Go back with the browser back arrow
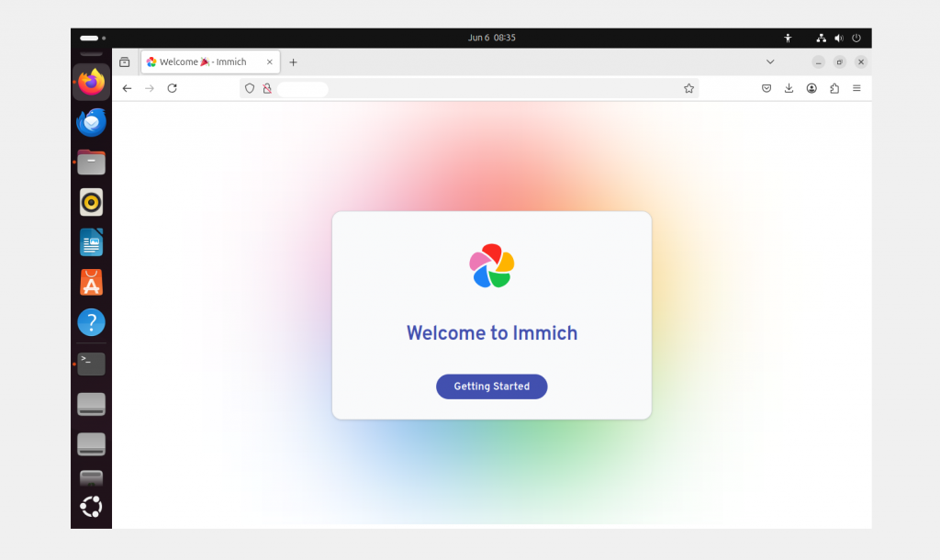Image resolution: width=940 pixels, height=560 pixels. coord(127,89)
